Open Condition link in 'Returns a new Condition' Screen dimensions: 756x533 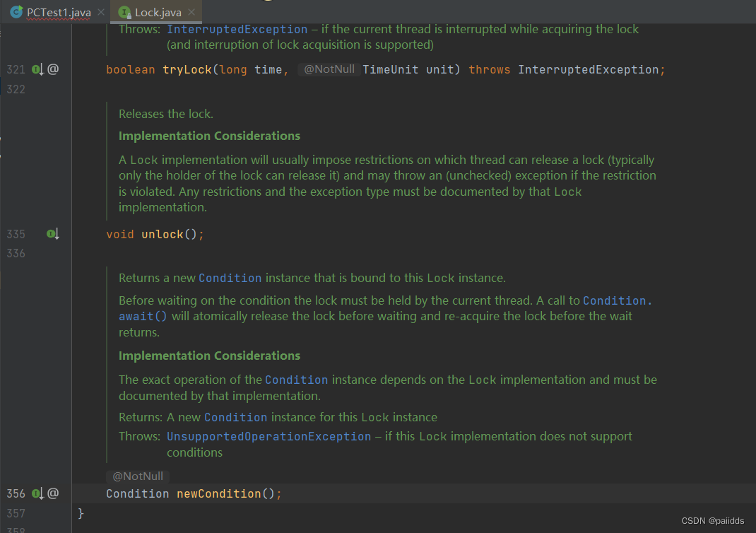pos(230,278)
